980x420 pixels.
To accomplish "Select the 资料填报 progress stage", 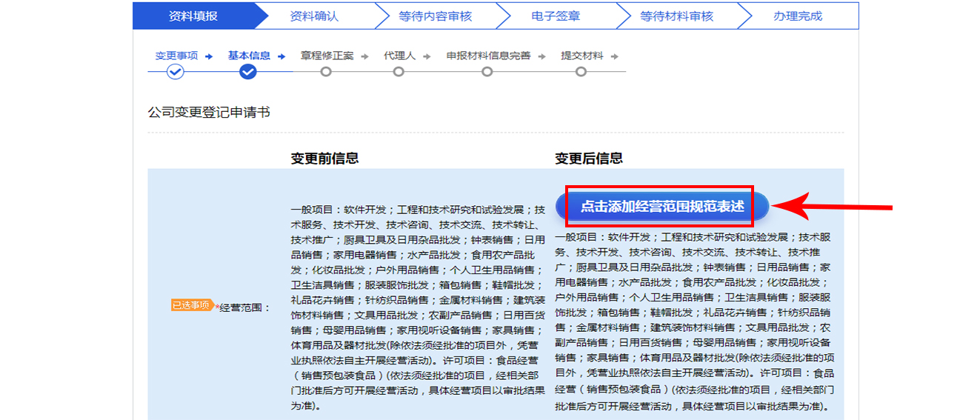I will coord(193,16).
